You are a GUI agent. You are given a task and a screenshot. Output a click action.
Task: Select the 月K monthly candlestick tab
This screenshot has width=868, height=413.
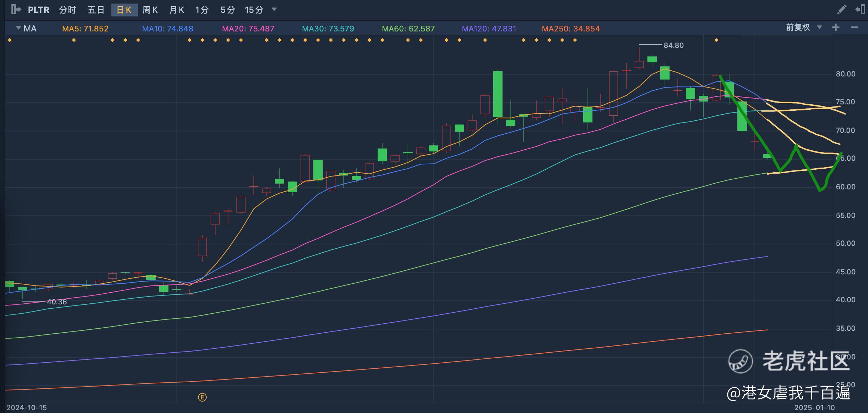tap(177, 10)
